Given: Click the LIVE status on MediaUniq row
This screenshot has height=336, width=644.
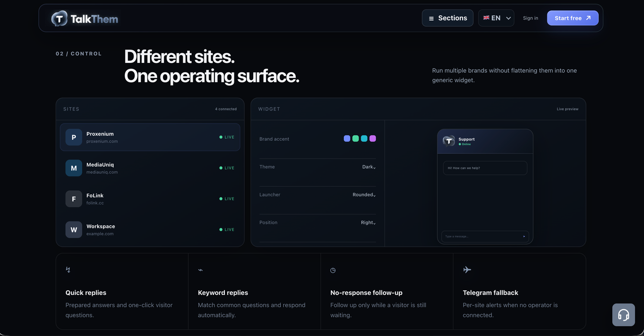Looking at the screenshot, I should pyautogui.click(x=227, y=168).
